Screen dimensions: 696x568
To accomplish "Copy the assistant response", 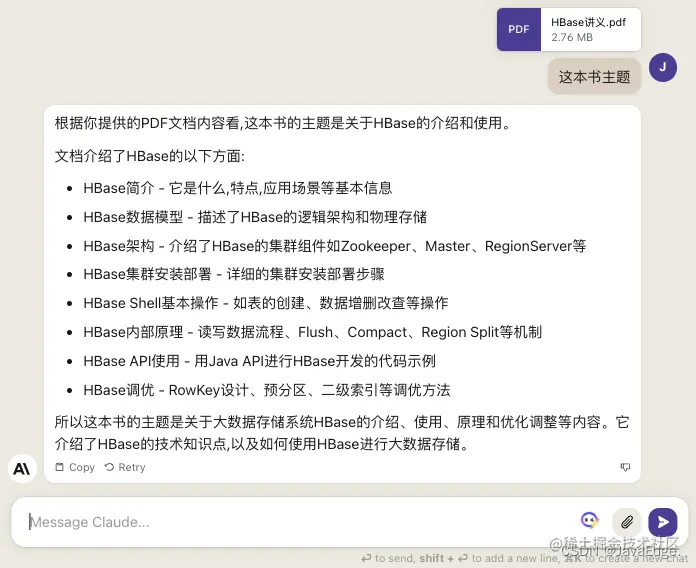I will 75,467.
